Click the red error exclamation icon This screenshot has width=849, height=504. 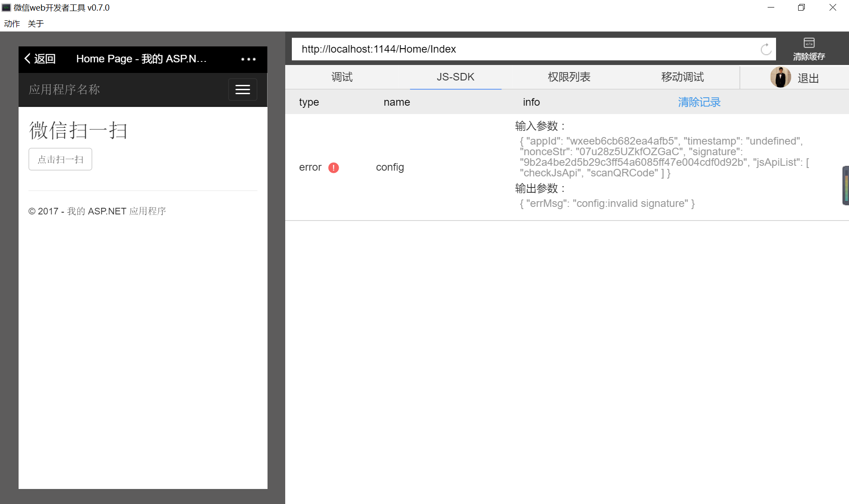[x=333, y=168]
